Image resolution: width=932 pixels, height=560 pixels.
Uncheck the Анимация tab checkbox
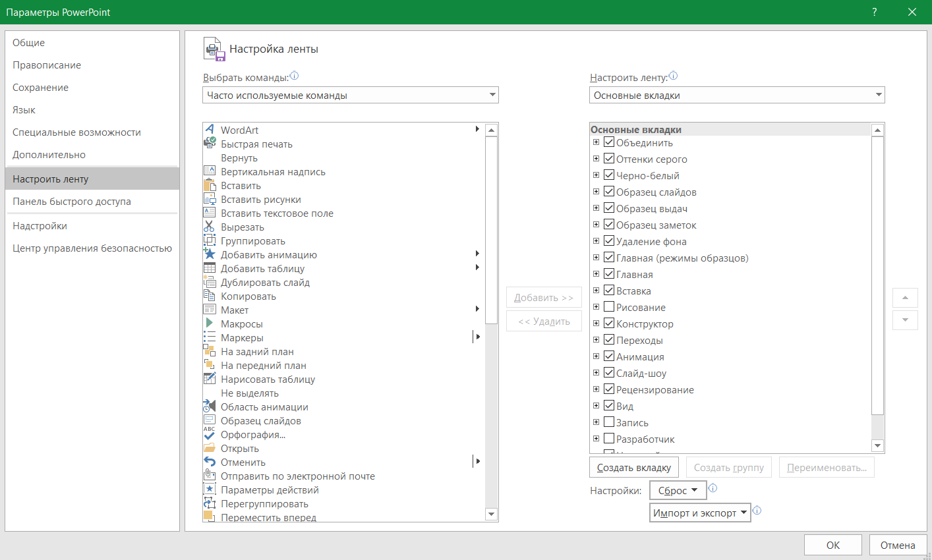pos(609,356)
